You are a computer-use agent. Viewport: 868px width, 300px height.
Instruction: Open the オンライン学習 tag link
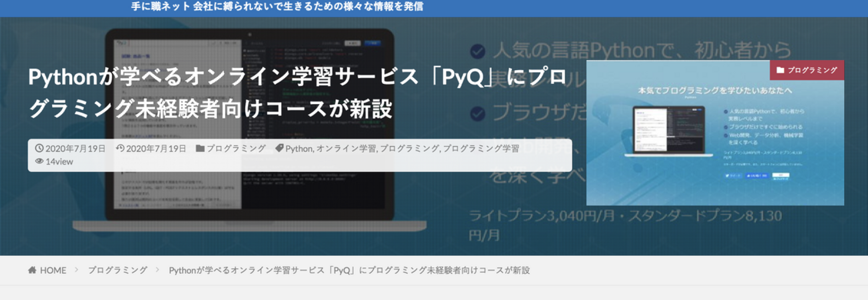click(345, 148)
